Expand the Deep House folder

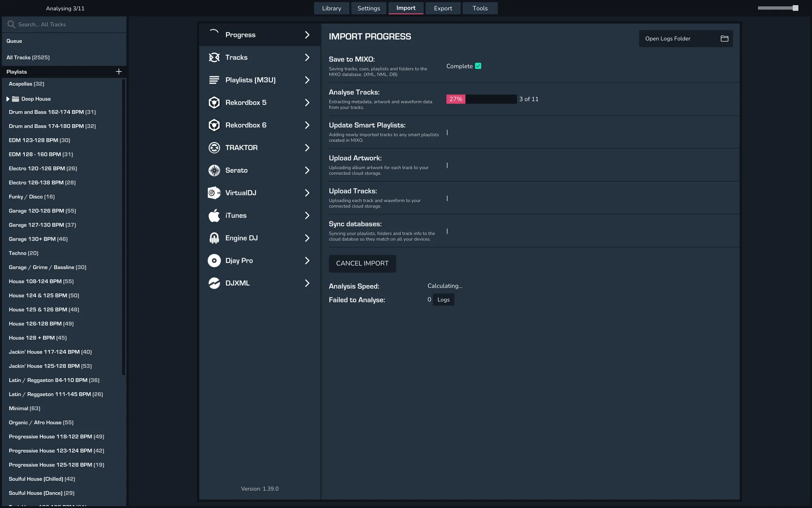click(8, 99)
